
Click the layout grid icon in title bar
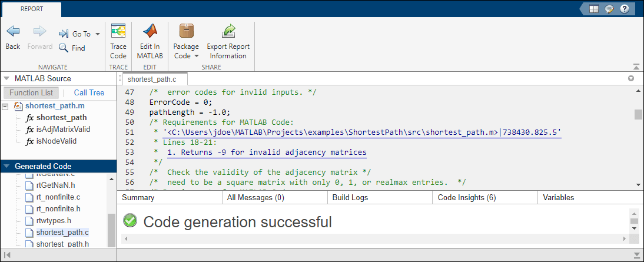[594, 9]
